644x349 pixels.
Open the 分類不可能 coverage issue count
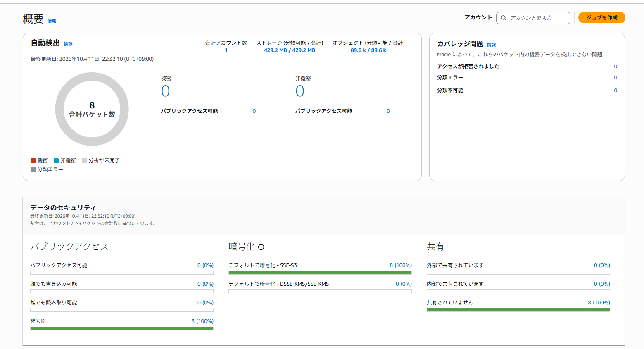(x=615, y=91)
